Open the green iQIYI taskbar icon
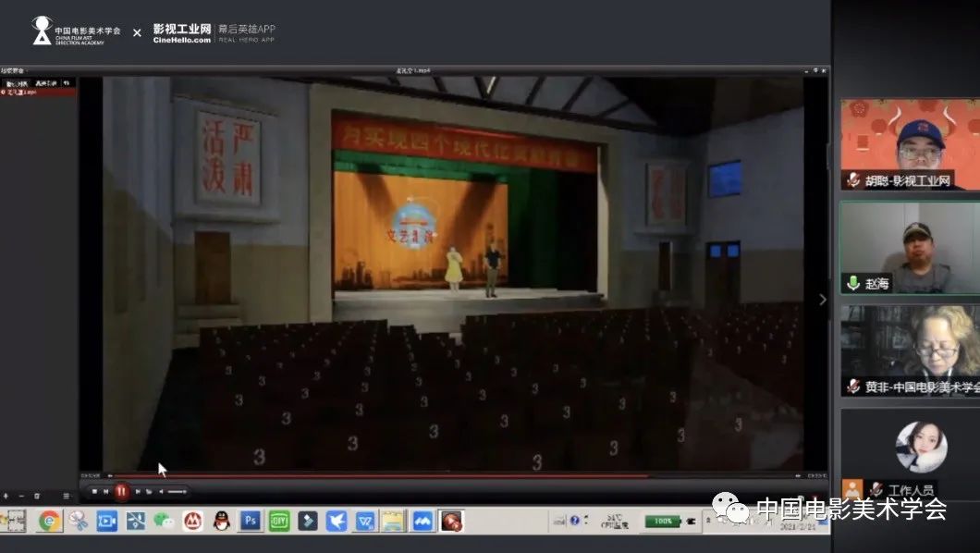The image size is (980, 553). tap(278, 521)
